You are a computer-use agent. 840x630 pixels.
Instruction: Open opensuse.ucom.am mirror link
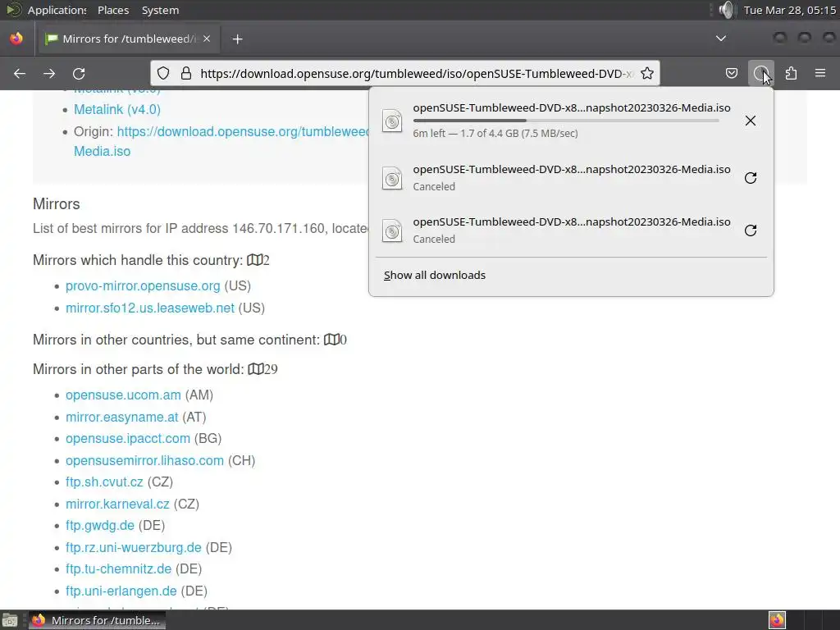[123, 395]
